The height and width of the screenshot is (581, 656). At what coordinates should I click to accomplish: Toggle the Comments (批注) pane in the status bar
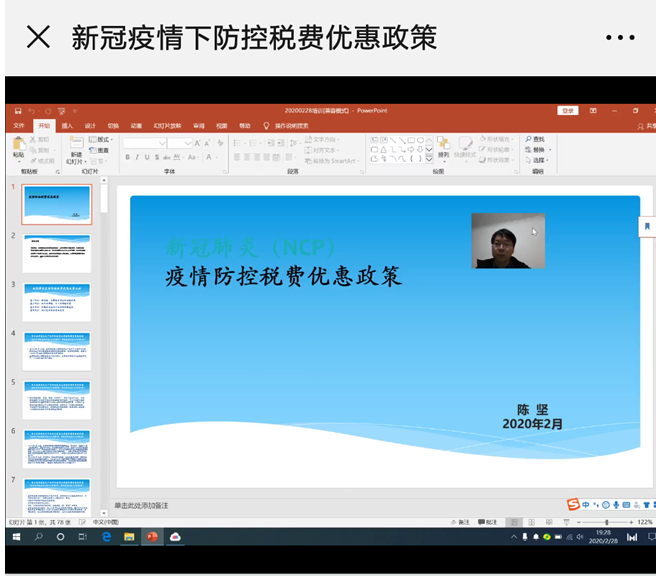(x=487, y=522)
